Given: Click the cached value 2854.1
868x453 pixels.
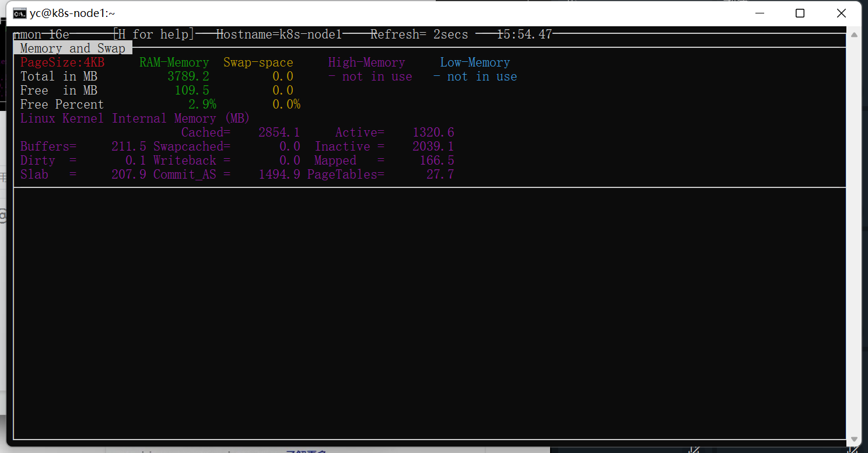Looking at the screenshot, I should [279, 133].
